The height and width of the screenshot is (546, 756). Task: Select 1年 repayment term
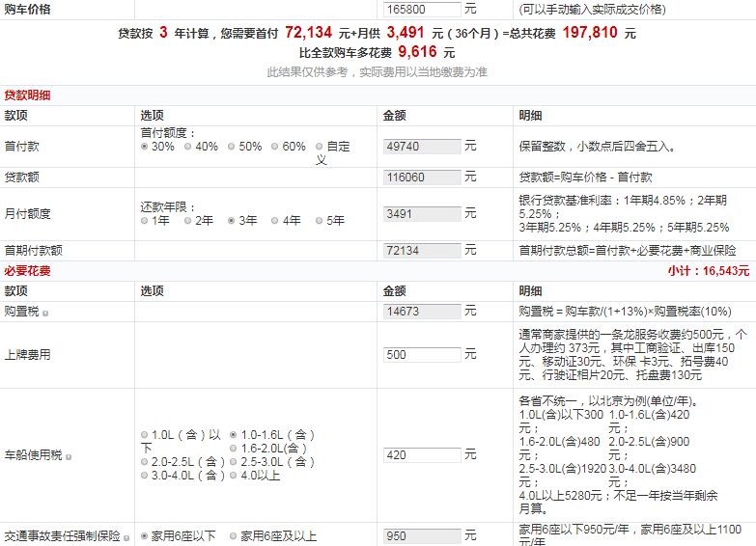(x=144, y=221)
